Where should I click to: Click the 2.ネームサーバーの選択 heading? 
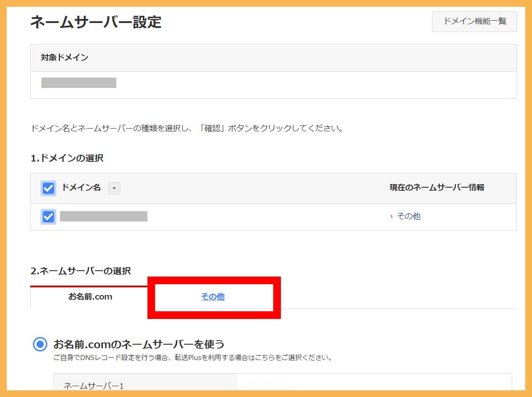point(80,271)
